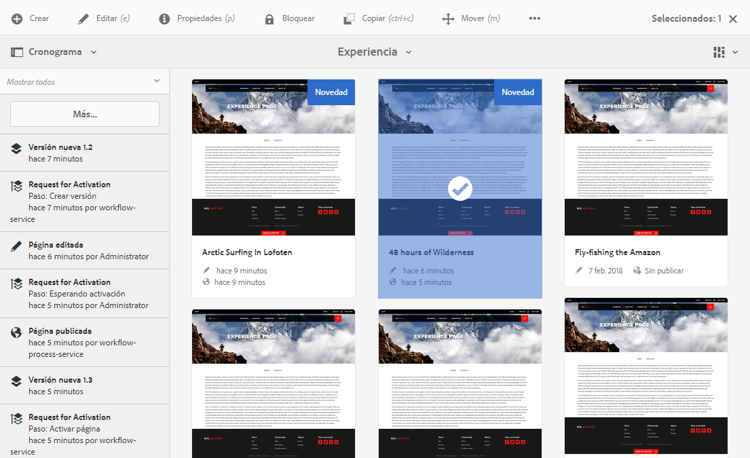Click Editar (e) in the action bar
The width and height of the screenshot is (750, 458).
pos(113,18)
